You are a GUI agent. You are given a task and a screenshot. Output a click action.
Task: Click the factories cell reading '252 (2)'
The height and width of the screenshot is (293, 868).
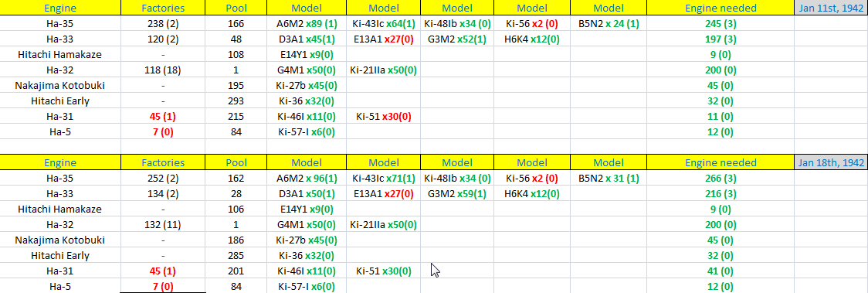point(163,179)
